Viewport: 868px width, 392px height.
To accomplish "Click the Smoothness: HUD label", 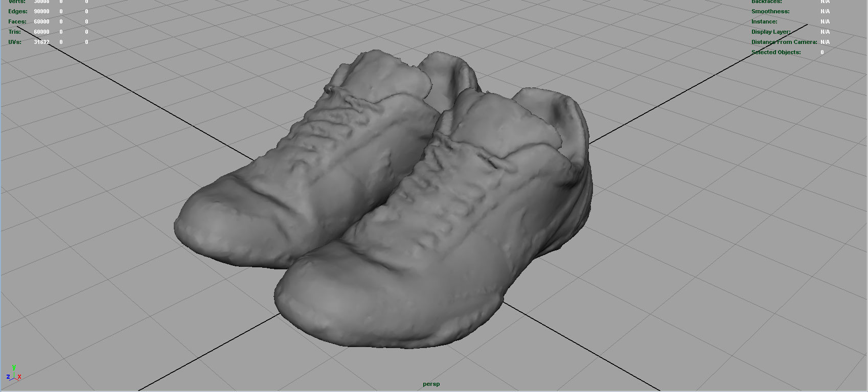I will point(770,11).
